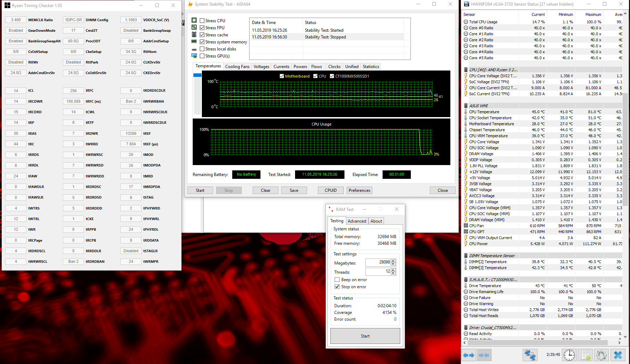Image resolution: width=630 pixels, height=364 pixels.
Task: Click the Stress local disks drive icon
Action: (x=194, y=49)
